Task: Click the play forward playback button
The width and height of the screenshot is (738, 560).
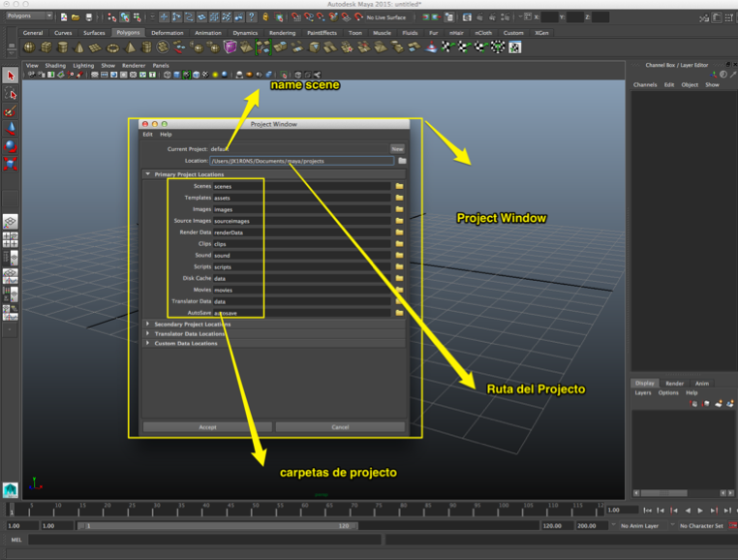Action: pos(700,510)
